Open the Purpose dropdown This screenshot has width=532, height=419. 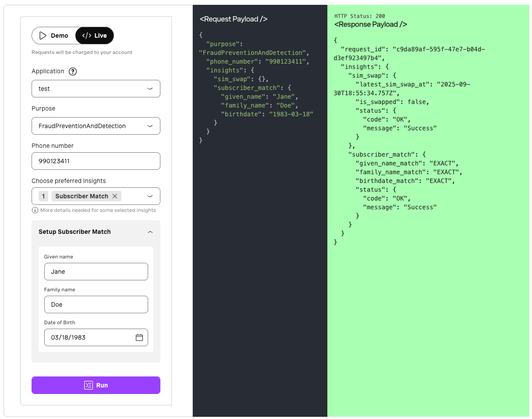coord(96,126)
